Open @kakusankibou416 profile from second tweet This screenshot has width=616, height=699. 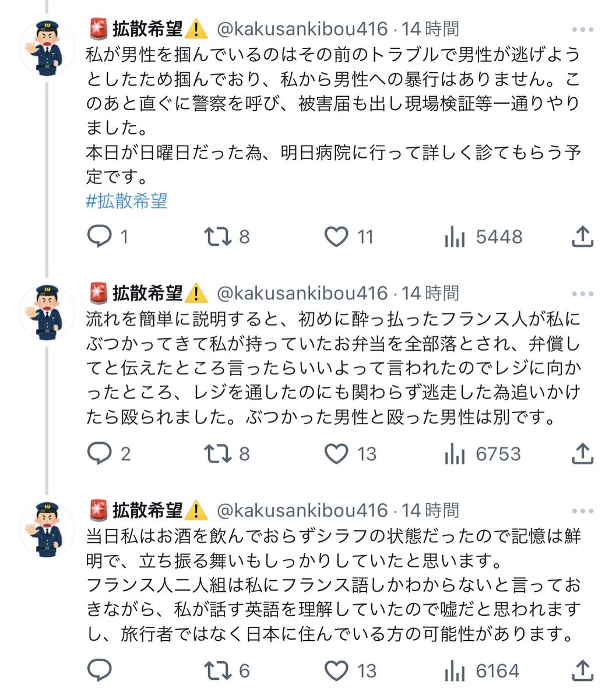[302, 293]
